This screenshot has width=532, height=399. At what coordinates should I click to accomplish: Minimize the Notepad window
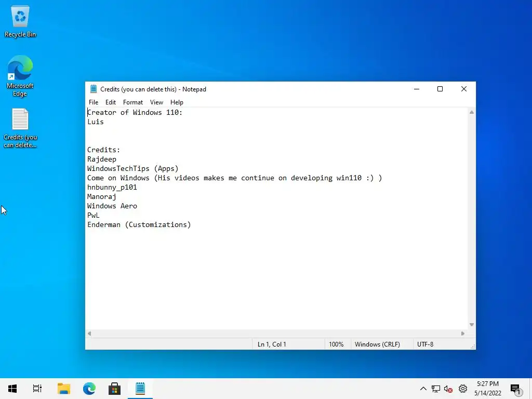click(x=417, y=89)
